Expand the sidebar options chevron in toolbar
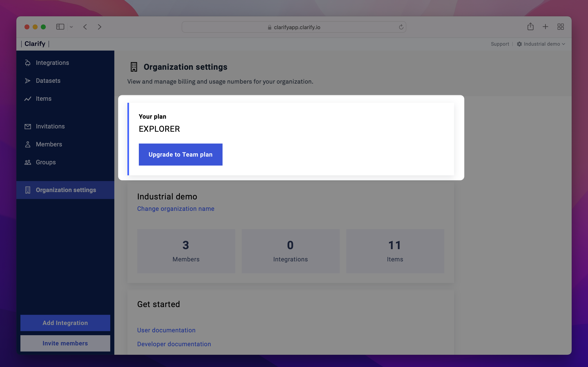588x367 pixels. pyautogui.click(x=71, y=27)
